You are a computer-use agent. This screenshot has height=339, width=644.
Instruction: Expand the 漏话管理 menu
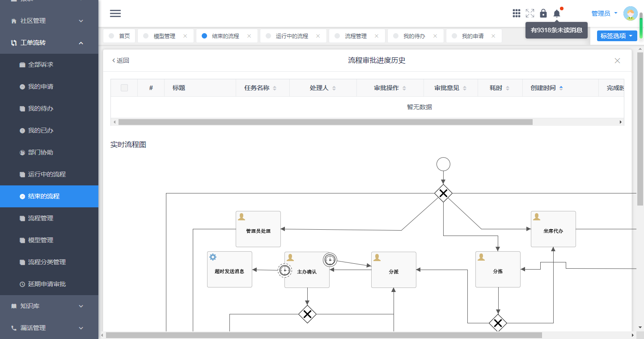click(x=49, y=328)
